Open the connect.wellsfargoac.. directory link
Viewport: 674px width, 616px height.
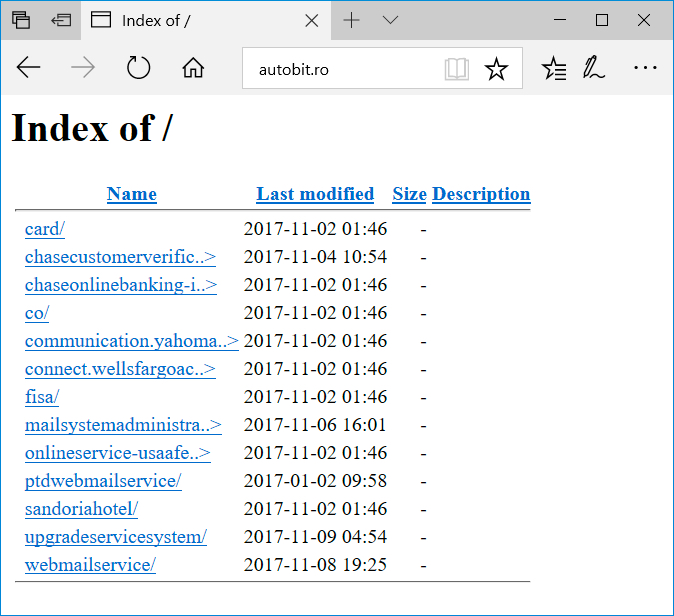click(x=120, y=369)
